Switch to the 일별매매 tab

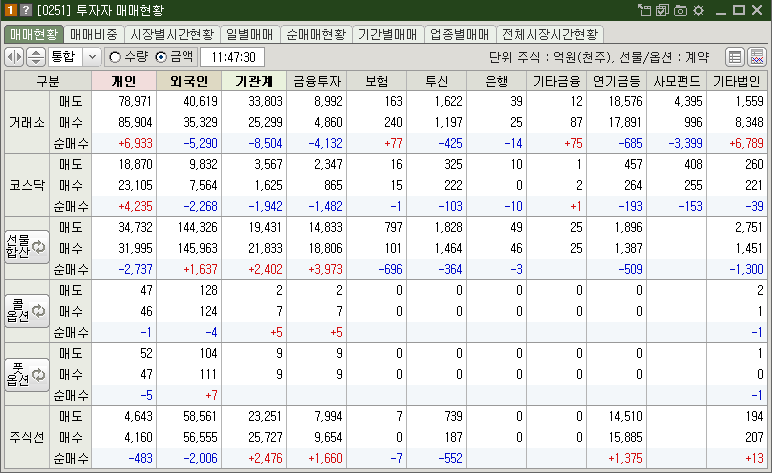click(x=250, y=34)
